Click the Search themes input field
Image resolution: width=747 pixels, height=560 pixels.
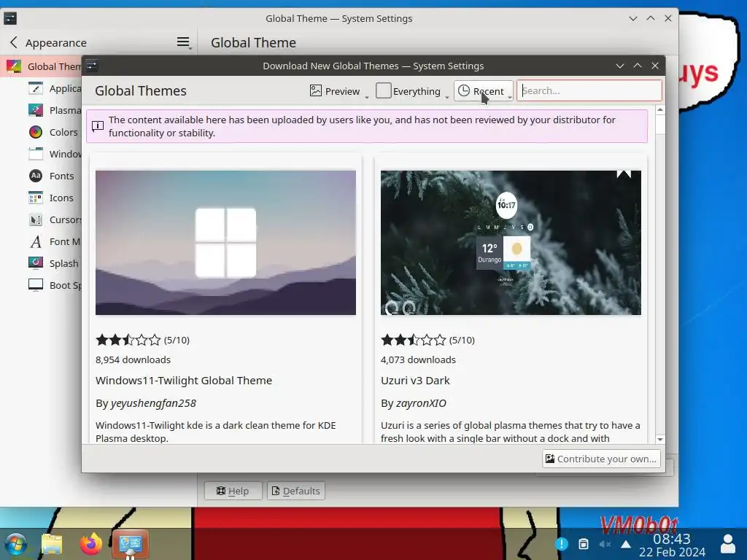(589, 90)
